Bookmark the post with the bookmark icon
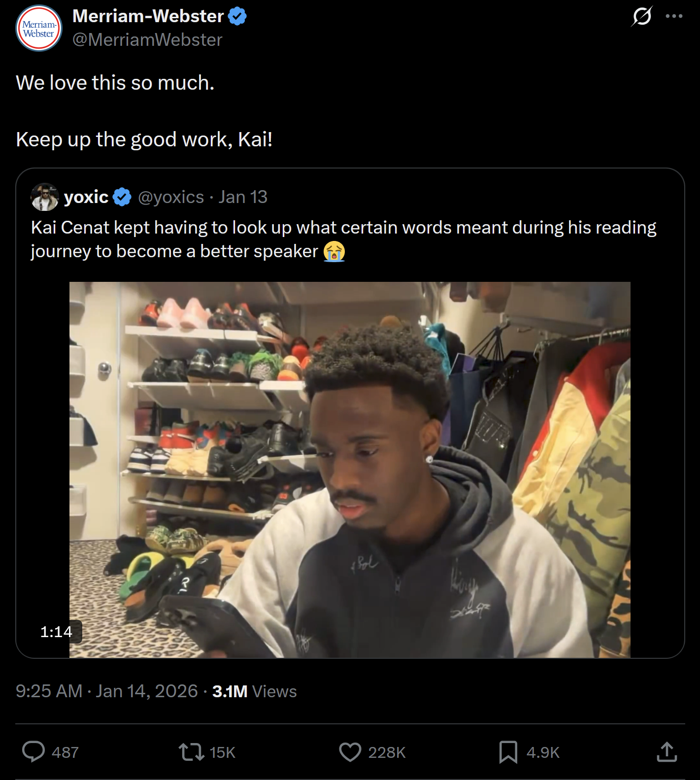Screen dimensions: 700x780 click(508, 752)
